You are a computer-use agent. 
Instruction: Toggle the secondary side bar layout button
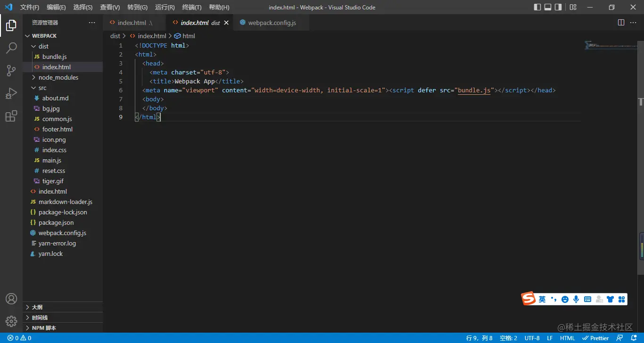[558, 7]
